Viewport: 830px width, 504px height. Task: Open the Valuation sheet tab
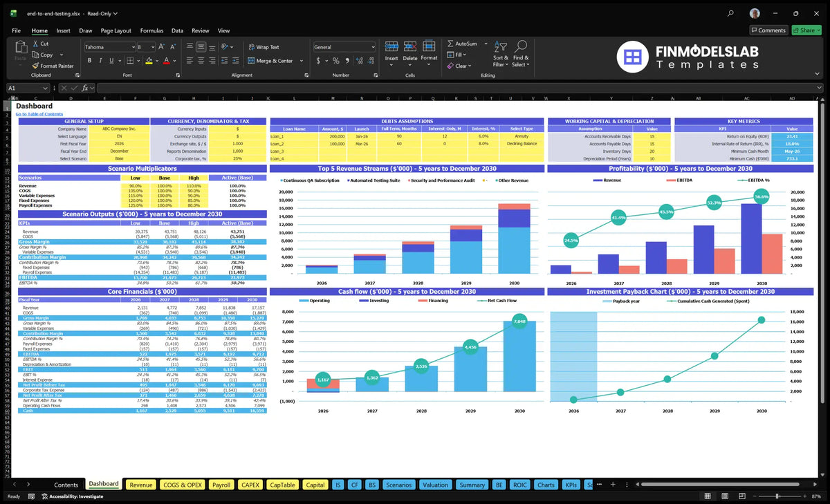tap(435, 485)
